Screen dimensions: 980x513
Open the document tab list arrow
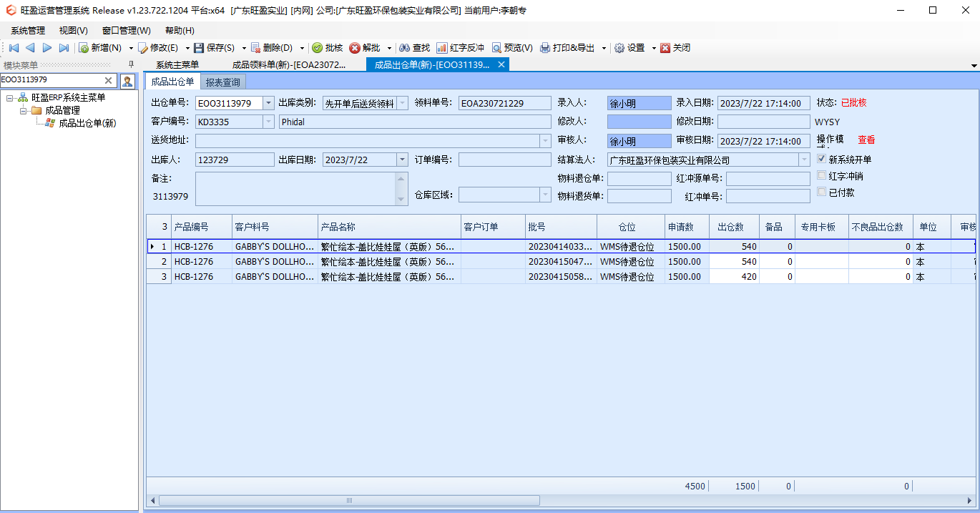coord(974,66)
